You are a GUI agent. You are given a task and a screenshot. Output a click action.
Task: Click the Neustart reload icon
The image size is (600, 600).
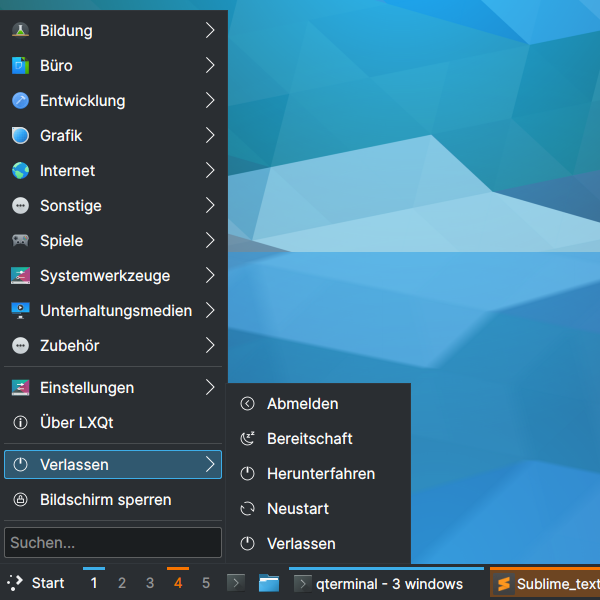247,509
